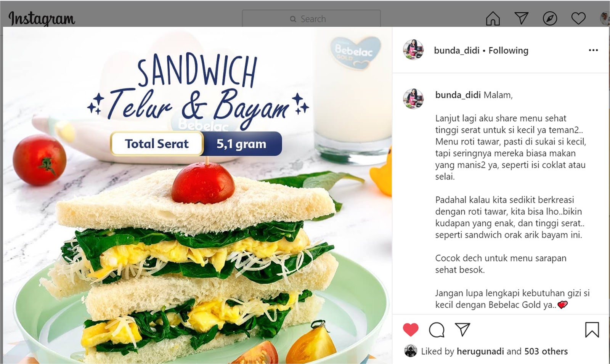The width and height of the screenshot is (610, 364).
Task: Click the sandwich post image
Action: point(197,195)
